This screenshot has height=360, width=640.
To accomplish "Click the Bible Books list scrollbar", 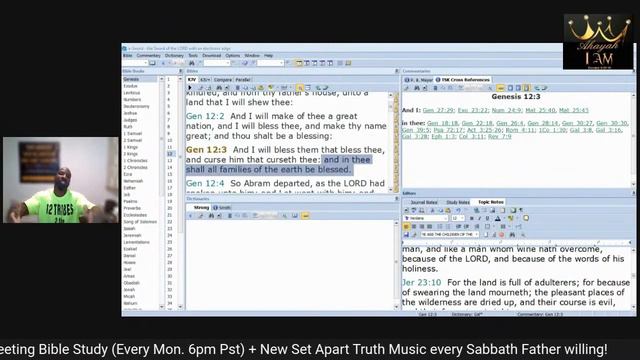I will pos(162,192).
